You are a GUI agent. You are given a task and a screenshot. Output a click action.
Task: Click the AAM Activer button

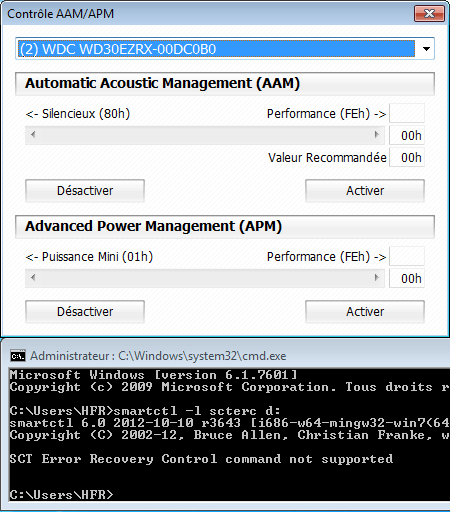tap(365, 191)
